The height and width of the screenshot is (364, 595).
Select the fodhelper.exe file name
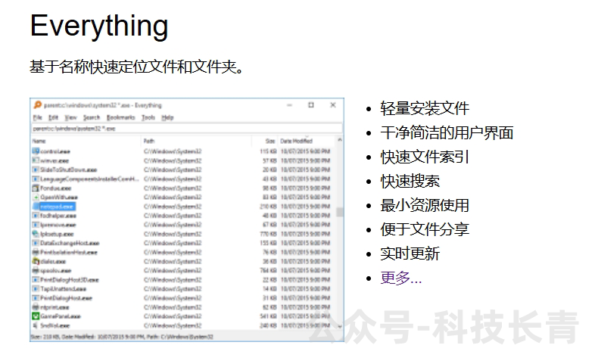tap(58, 216)
